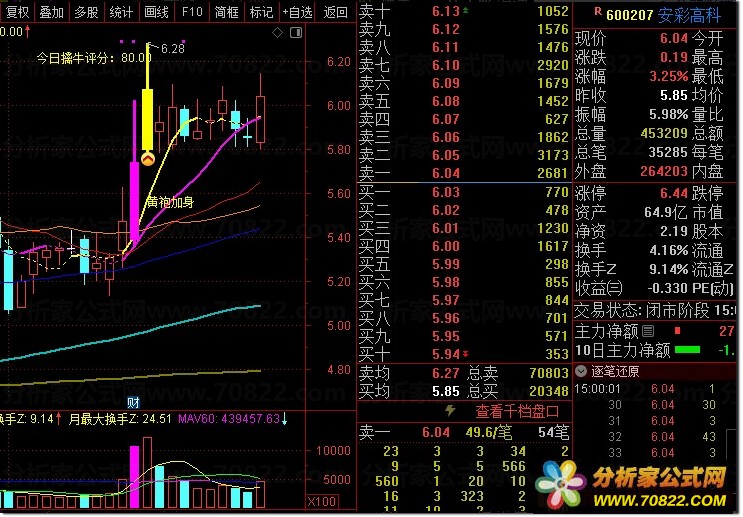Expand the MAV60 indicator down arrow
This screenshot has height=517, width=743.
point(285,418)
